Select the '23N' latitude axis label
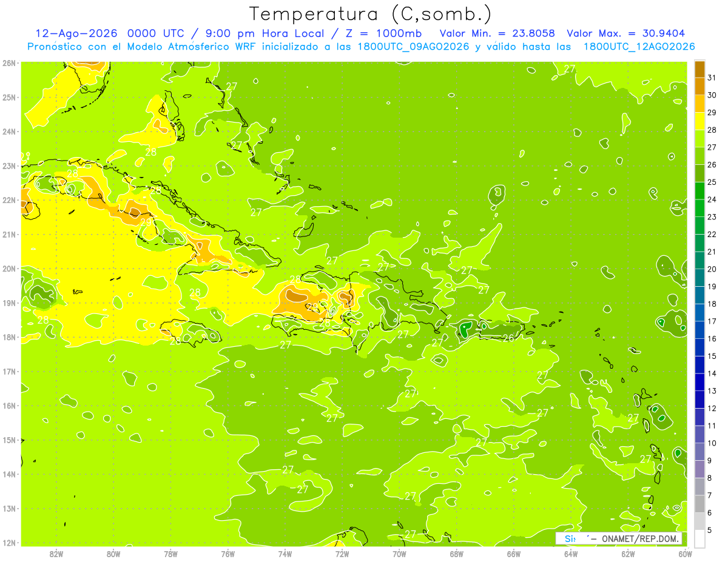Image resolution: width=728 pixels, height=562 pixels. point(8,166)
